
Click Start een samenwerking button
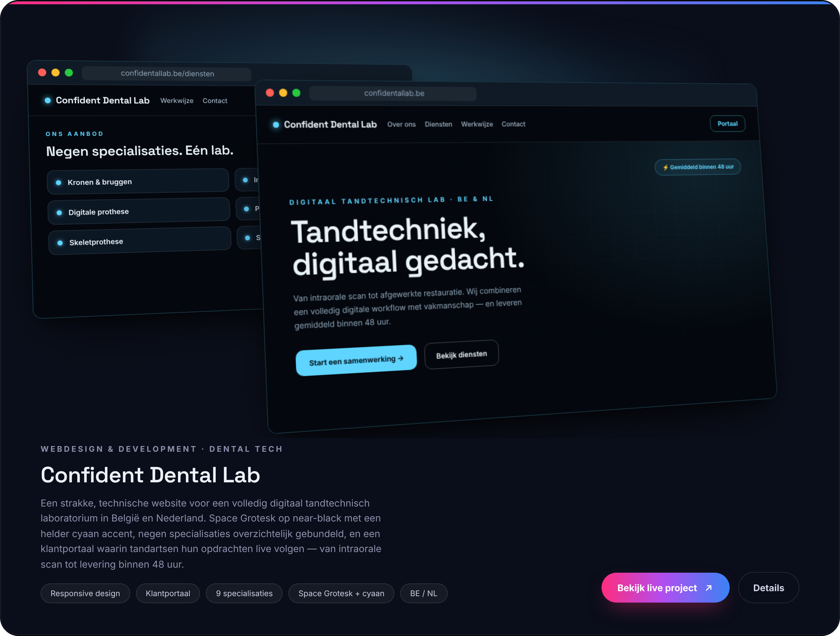(x=356, y=360)
